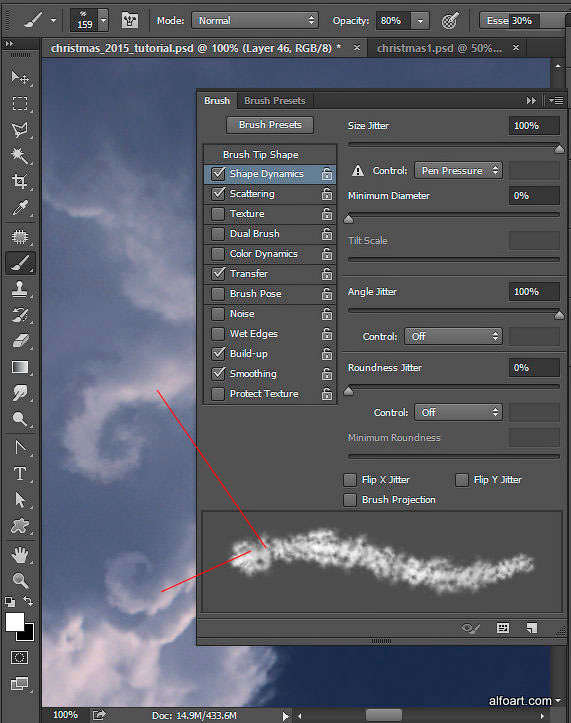
Task: Uncheck Transfer checkbox
Action: click(x=218, y=273)
